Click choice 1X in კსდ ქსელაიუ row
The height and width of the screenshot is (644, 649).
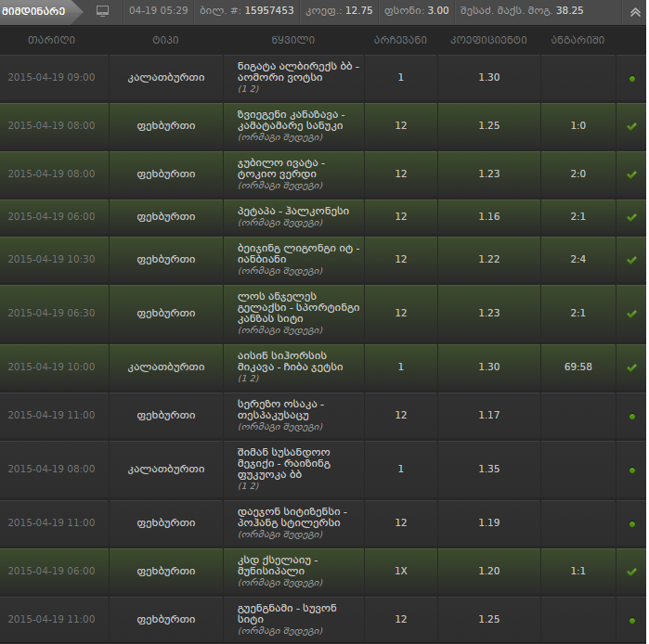[401, 572]
